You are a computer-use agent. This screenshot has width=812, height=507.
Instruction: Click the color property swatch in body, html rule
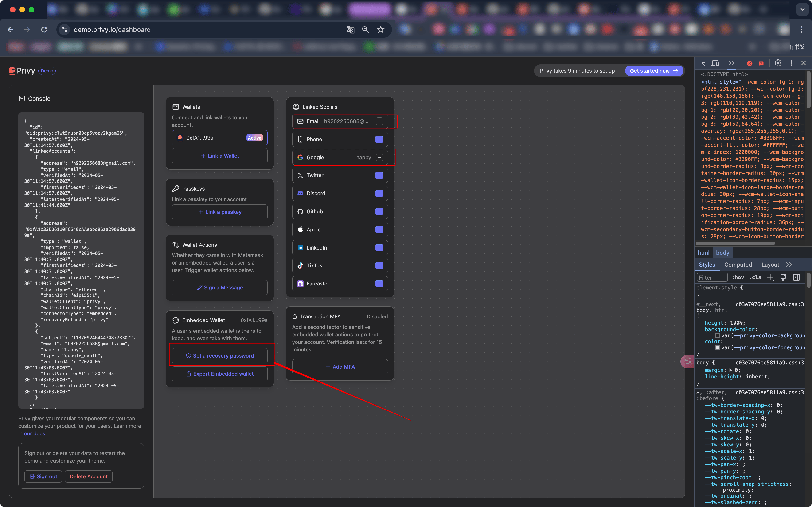(x=718, y=348)
